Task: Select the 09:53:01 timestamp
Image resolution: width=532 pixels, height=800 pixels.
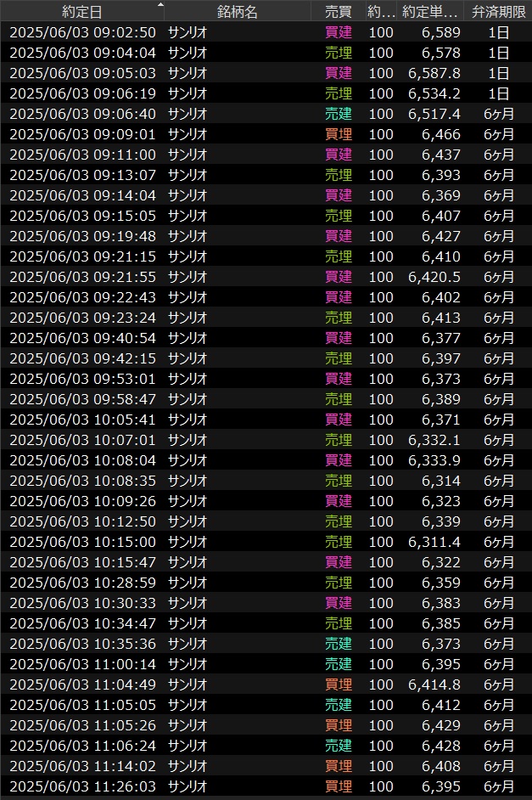Action: (82, 379)
